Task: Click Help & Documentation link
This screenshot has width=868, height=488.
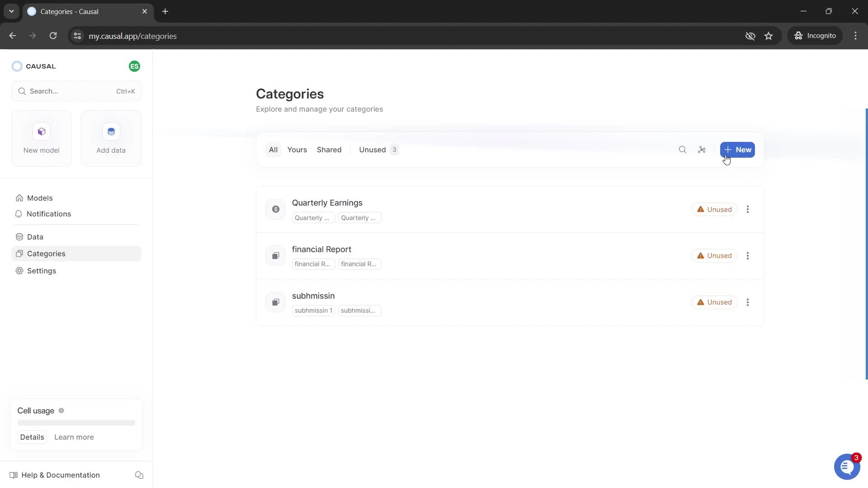Action: point(61,475)
